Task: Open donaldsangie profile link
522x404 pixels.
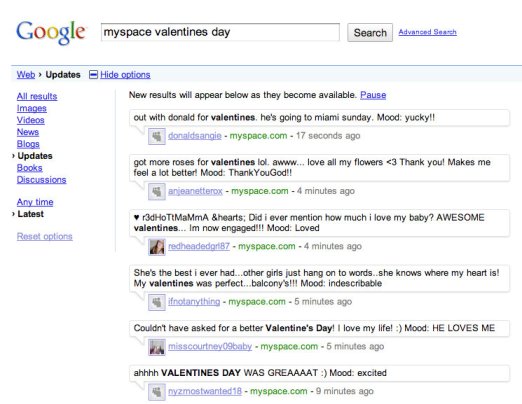Action: pyautogui.click(x=195, y=136)
